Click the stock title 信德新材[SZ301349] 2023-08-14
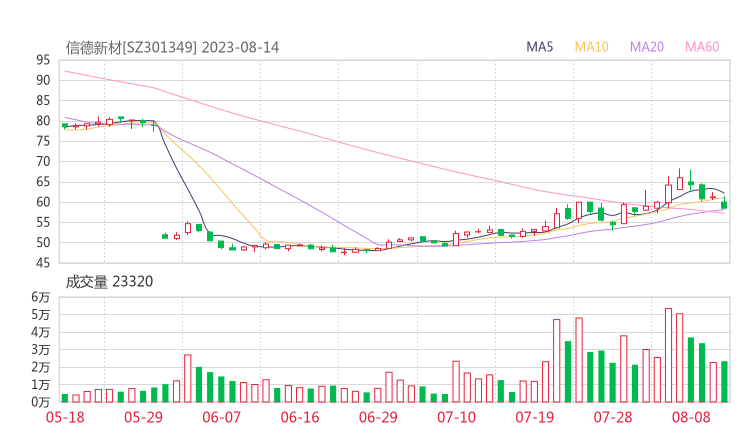Image resolution: width=740 pixels, height=440 pixels. (172, 48)
